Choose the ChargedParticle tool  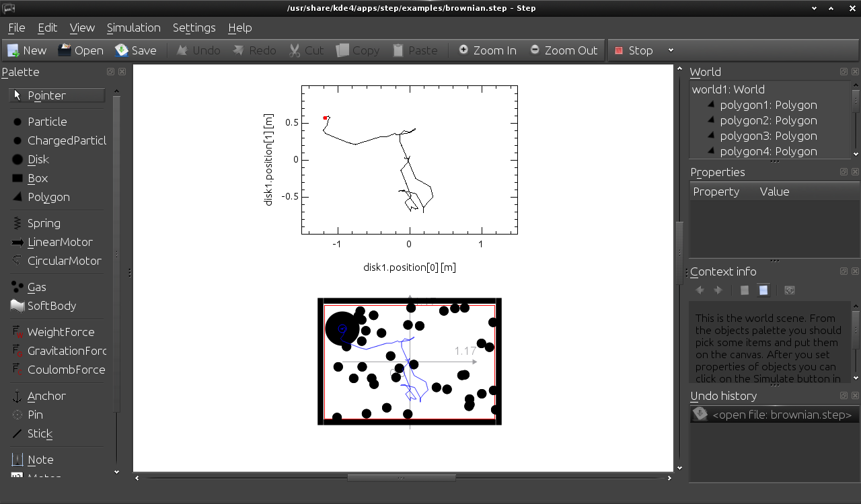pyautogui.click(x=57, y=140)
